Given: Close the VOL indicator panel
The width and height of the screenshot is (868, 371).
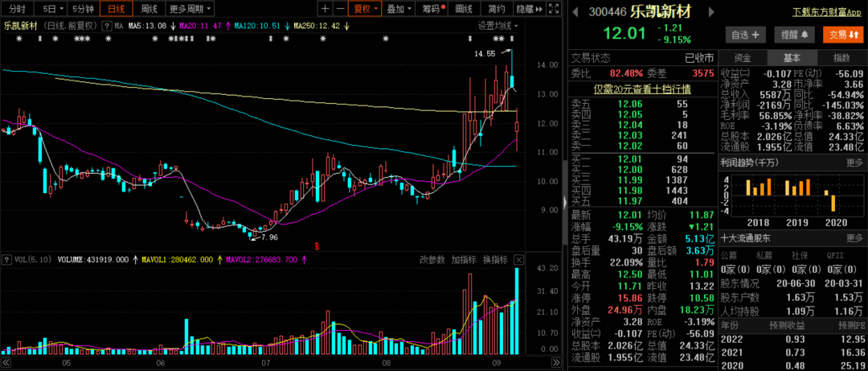Looking at the screenshot, I should point(518,260).
